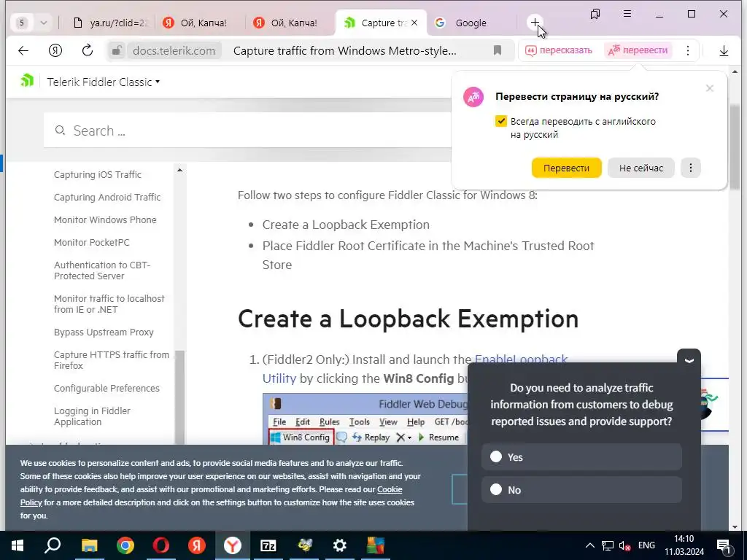The width and height of the screenshot is (747, 560).
Task: Click the search magnifier icon in the docs
Action: point(60,130)
